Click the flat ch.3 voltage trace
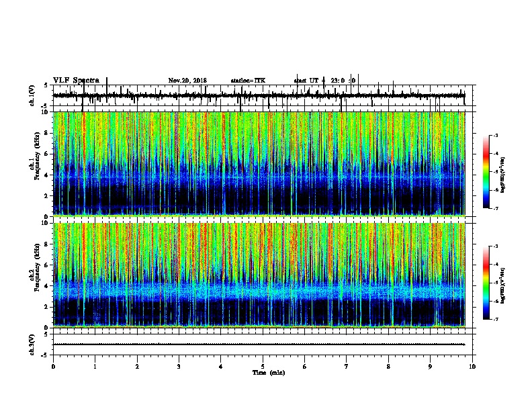532x411 pixels. click(x=259, y=345)
